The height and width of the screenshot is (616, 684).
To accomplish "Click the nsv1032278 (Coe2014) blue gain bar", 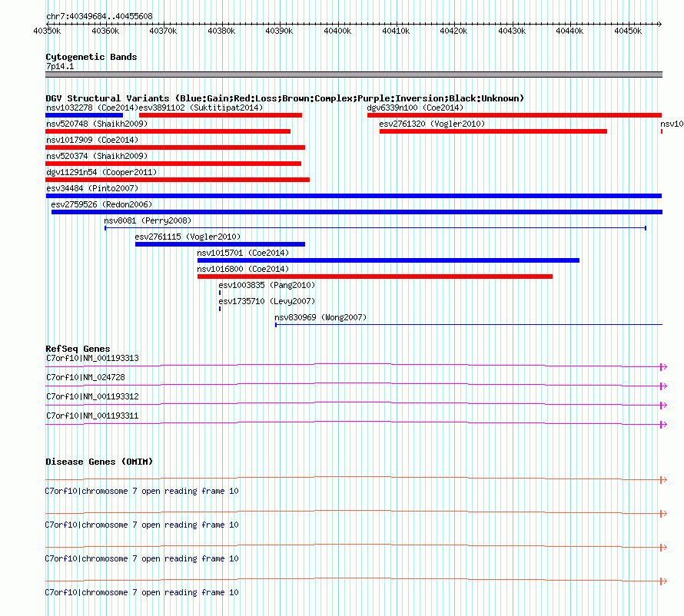I will click(85, 115).
